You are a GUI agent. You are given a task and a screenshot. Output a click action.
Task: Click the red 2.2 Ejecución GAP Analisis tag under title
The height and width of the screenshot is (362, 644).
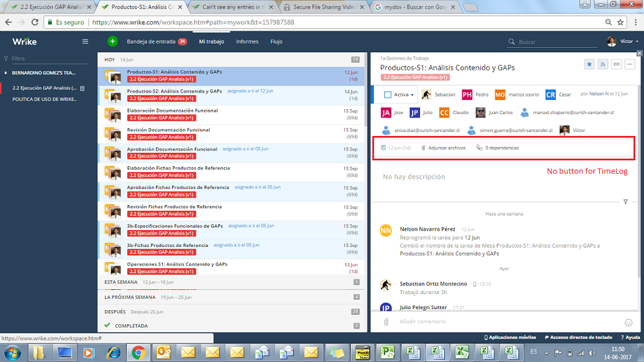coord(415,77)
